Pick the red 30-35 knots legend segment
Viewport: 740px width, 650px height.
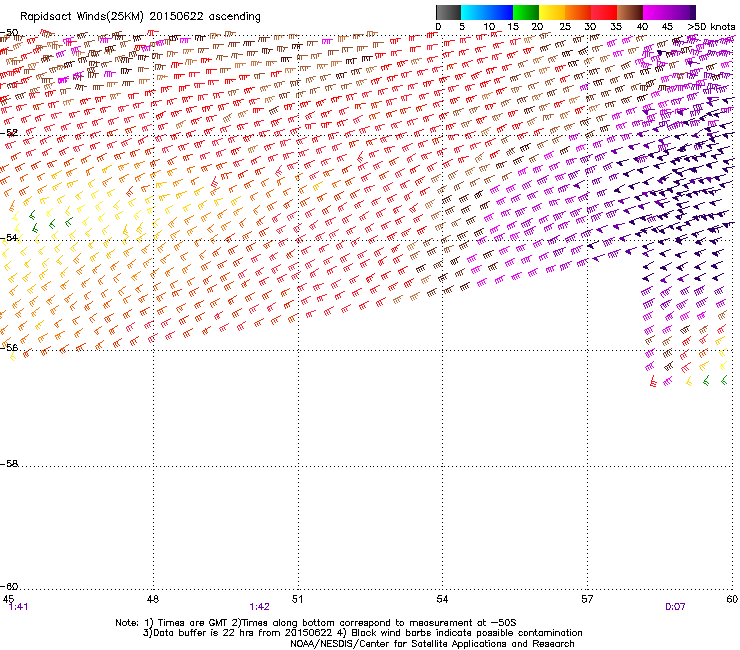point(604,12)
